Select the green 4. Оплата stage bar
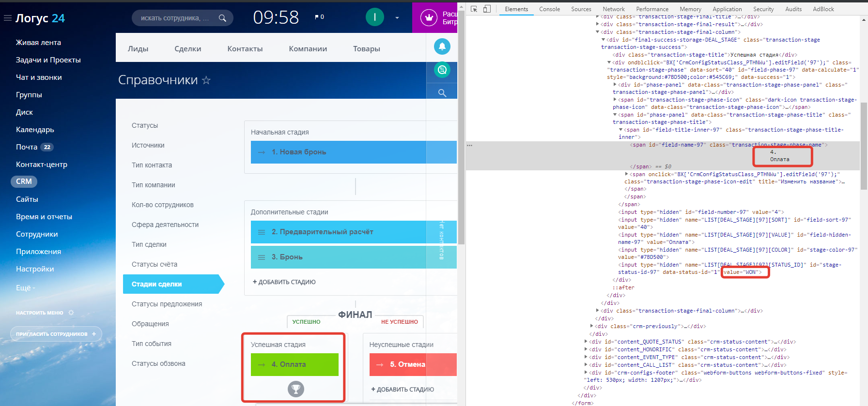Viewport: 868px width, 406px height. point(294,364)
